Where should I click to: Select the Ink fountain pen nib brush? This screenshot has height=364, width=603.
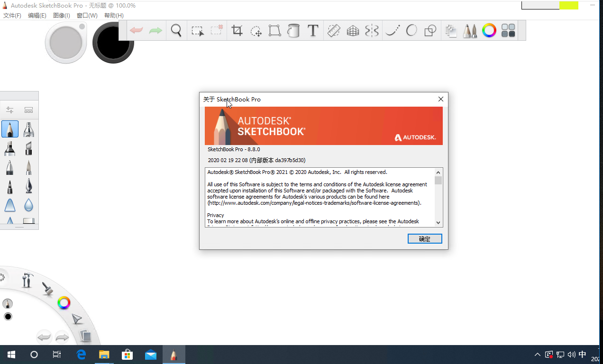[x=28, y=186]
